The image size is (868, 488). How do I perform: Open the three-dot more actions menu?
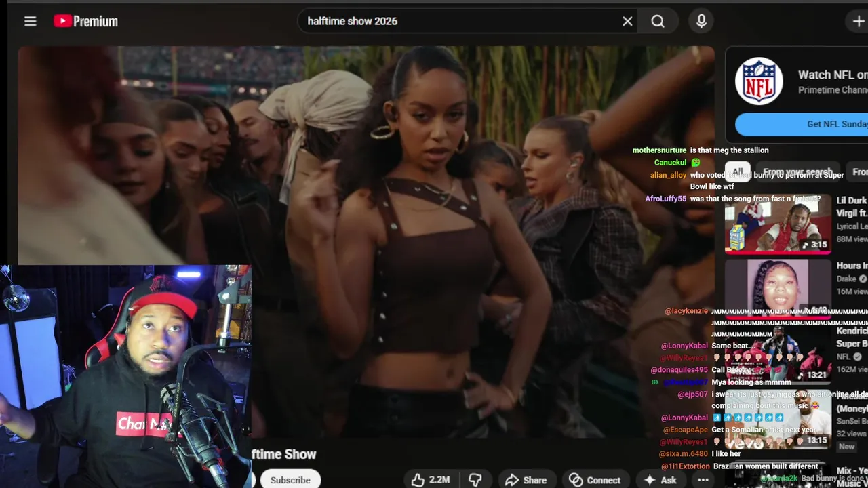click(703, 480)
